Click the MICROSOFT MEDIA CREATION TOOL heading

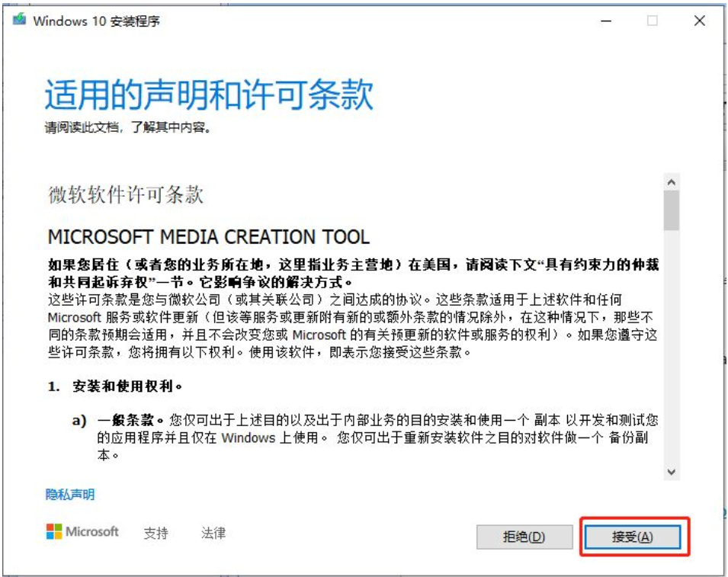209,237
